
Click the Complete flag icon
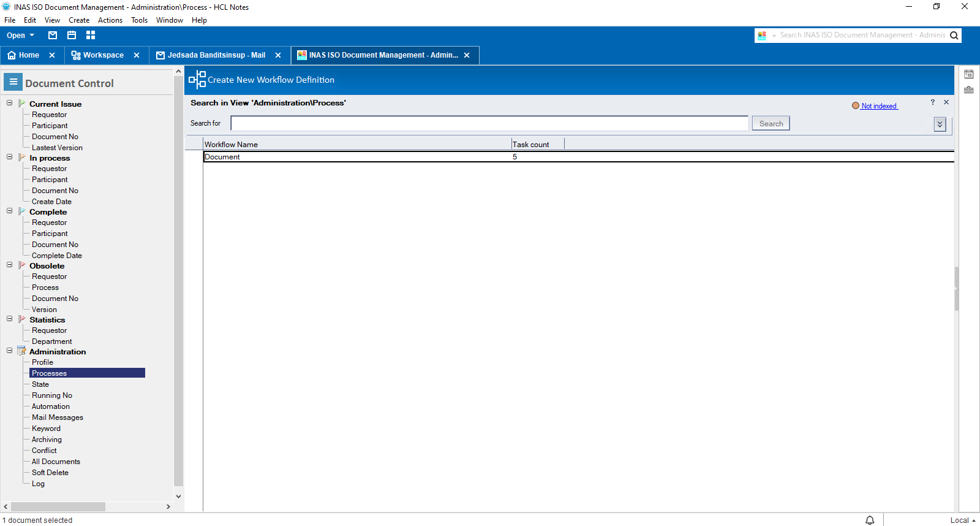tap(22, 212)
